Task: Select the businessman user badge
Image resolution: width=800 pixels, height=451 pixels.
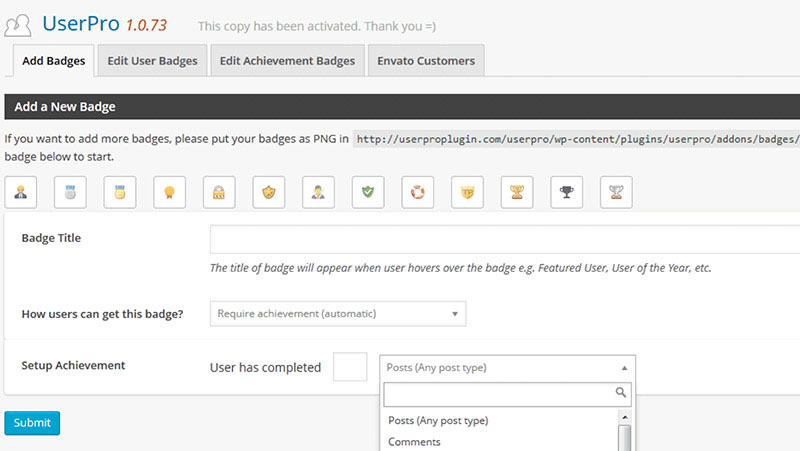Action: click(x=318, y=192)
